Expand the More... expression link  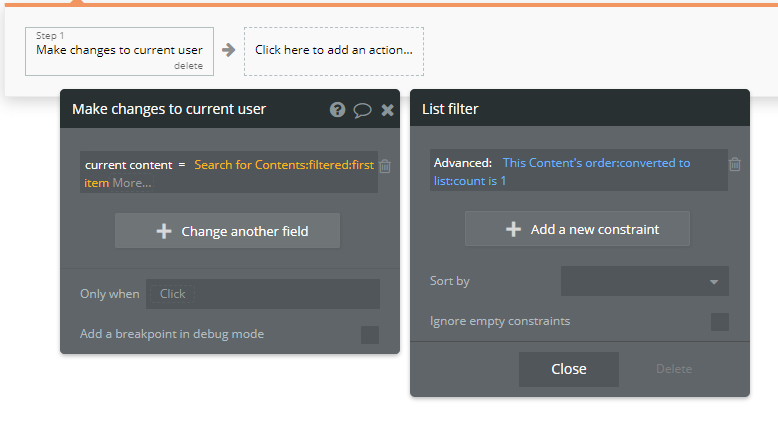132,183
